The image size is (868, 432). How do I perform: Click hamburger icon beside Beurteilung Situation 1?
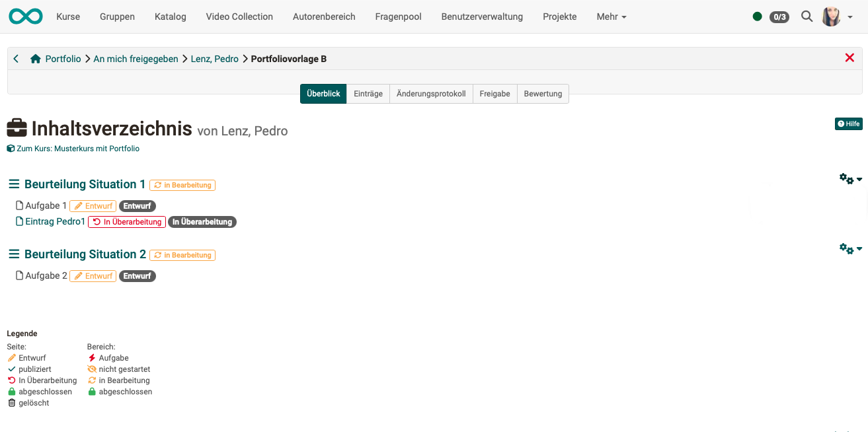(14, 184)
